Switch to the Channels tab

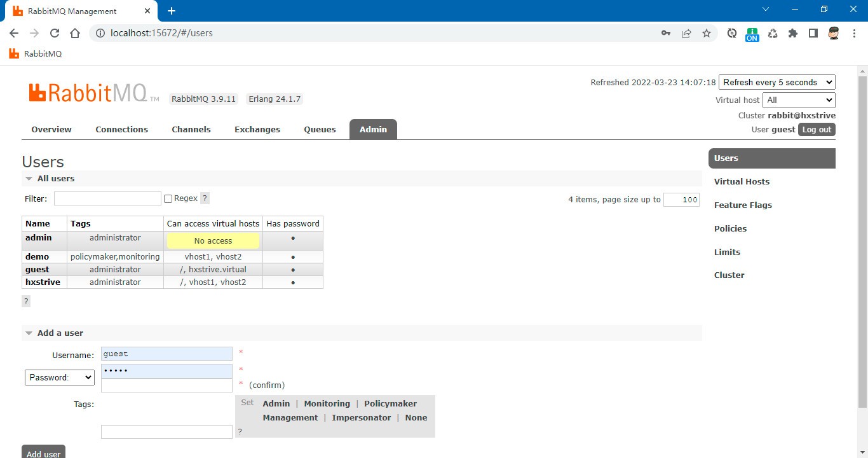pos(191,129)
